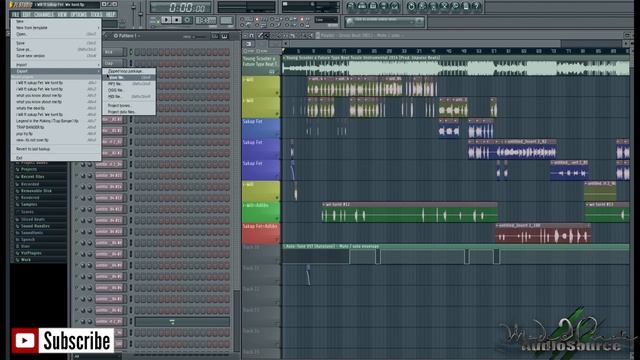Click the render audio shortcut icon
The width and height of the screenshot is (640, 360).
433,6
